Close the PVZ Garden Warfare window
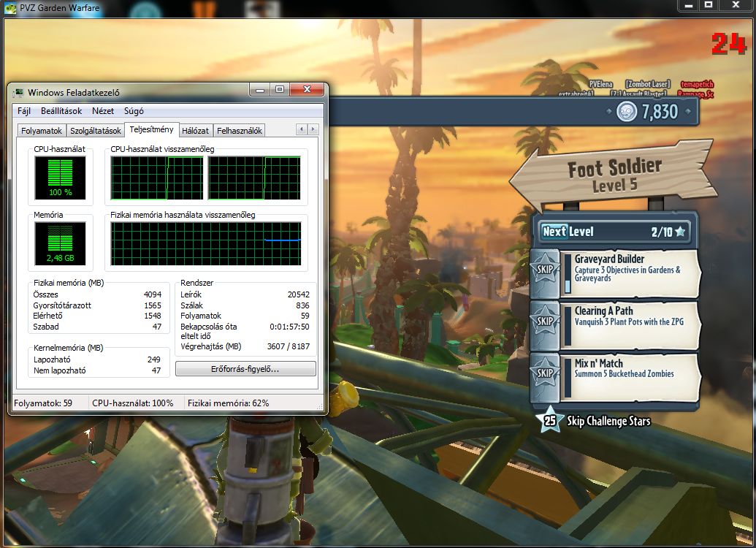 736,5
